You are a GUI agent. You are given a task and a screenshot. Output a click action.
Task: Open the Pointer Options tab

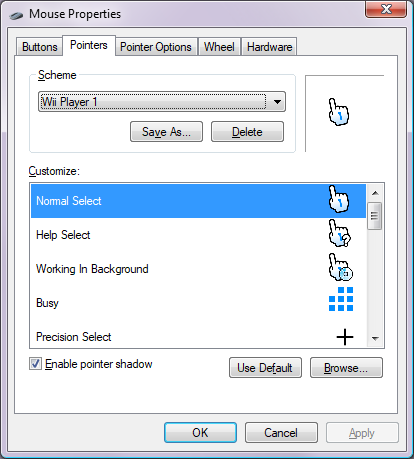pyautogui.click(x=156, y=47)
